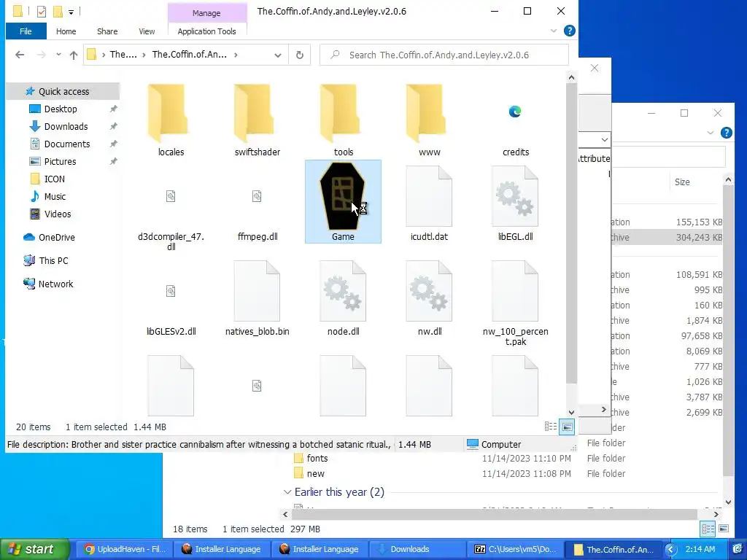747x560 pixels.
Task: Click the 304,243 KB row in background window
Action: (667, 237)
